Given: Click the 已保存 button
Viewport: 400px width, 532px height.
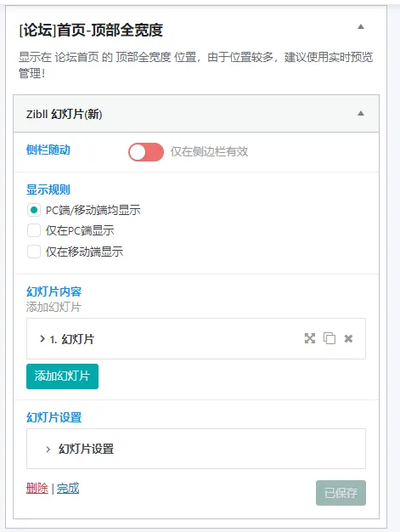Looking at the screenshot, I should tap(341, 493).
